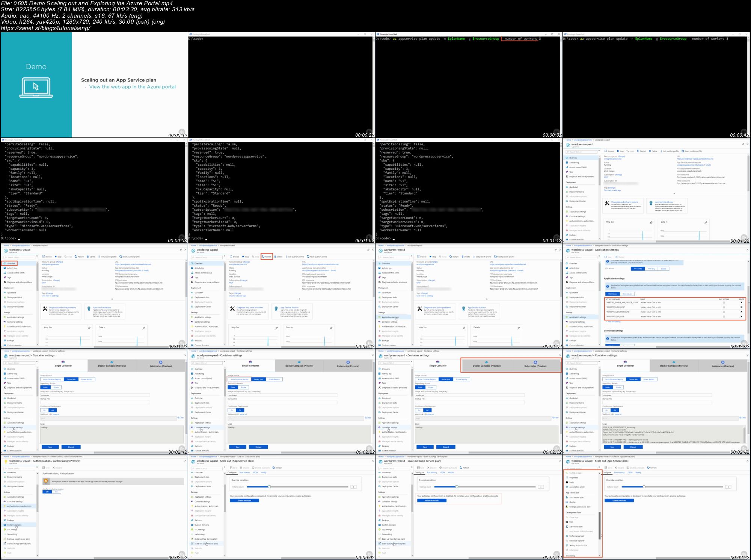The height and width of the screenshot is (560, 751).
Task: Click Show Values button in 00:02:02 frame
Action: [627, 294]
